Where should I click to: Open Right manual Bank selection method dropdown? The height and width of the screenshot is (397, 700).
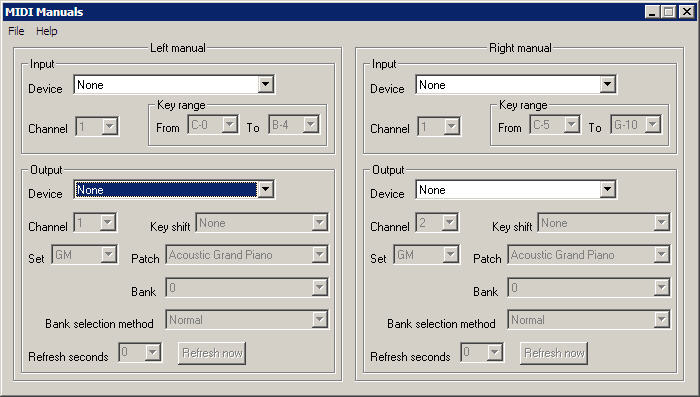[x=589, y=320]
